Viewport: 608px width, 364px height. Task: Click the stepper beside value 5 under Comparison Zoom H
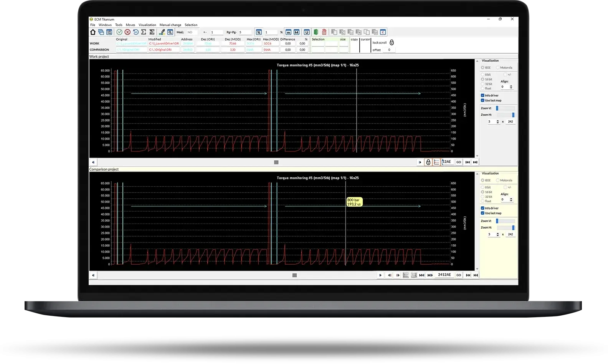(498, 234)
